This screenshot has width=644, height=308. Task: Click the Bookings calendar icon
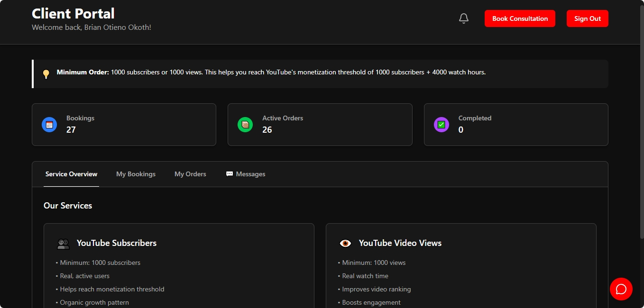(49, 124)
